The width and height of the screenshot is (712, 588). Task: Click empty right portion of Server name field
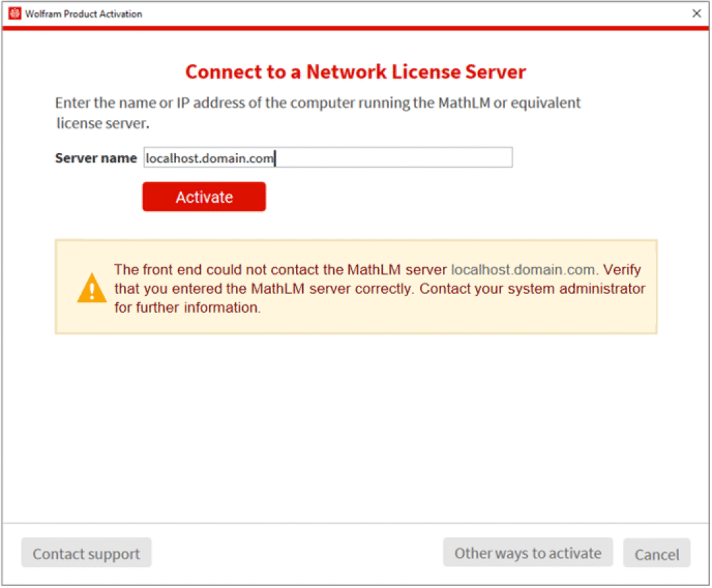tap(414, 158)
